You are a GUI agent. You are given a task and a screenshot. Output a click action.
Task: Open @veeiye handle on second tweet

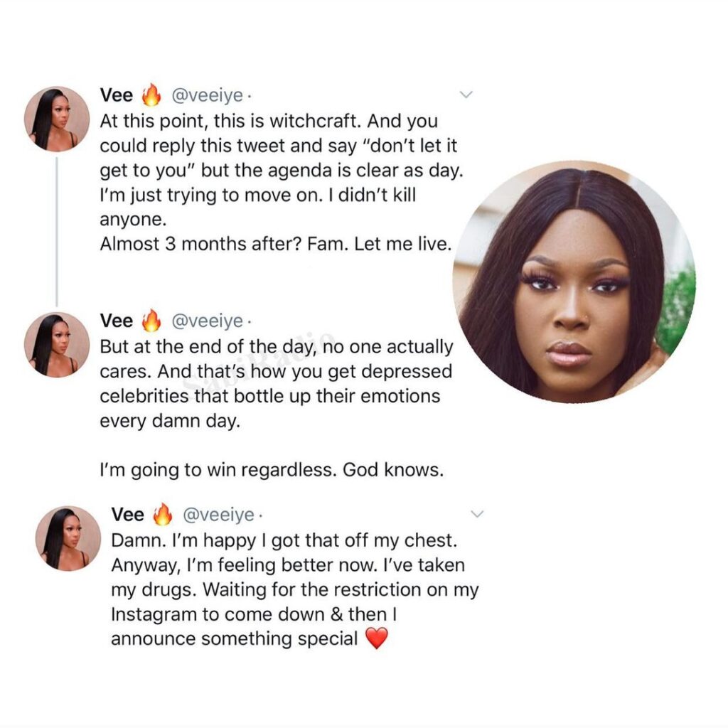(208, 321)
